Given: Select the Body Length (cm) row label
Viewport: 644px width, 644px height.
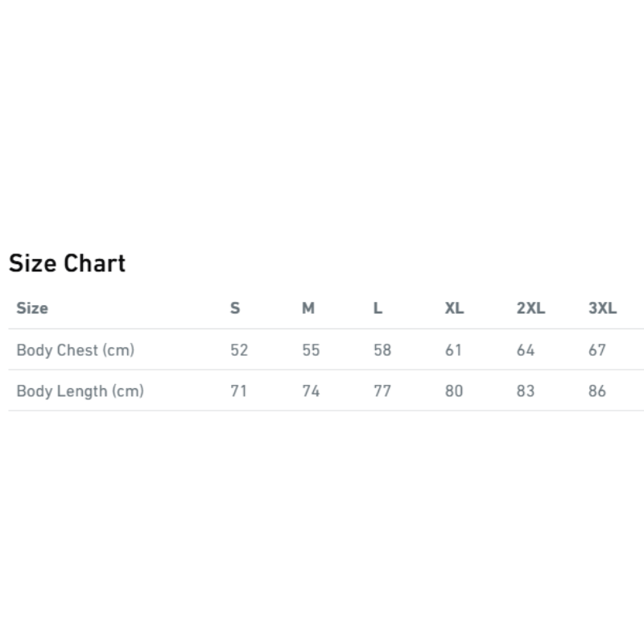Looking at the screenshot, I should [x=80, y=391].
